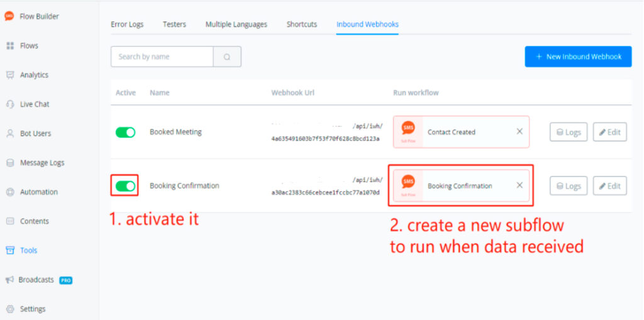Switch to Error Logs tab
Screen dimensions: 644x320
coord(127,25)
